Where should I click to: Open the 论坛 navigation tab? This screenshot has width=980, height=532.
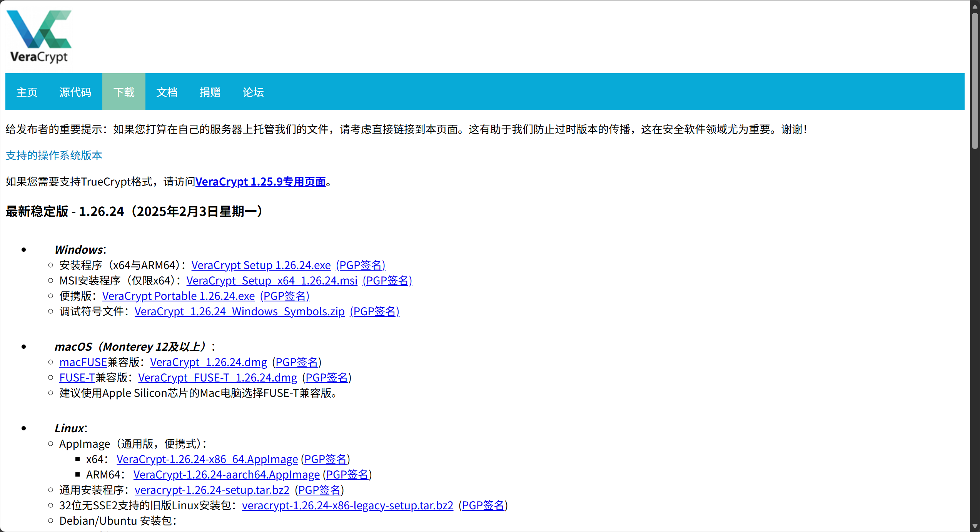coord(253,92)
